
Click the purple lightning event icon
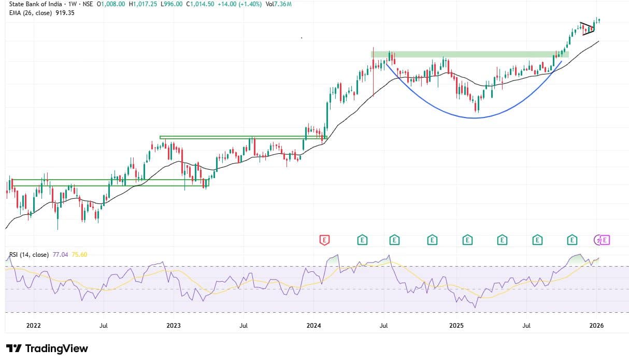coord(597,240)
